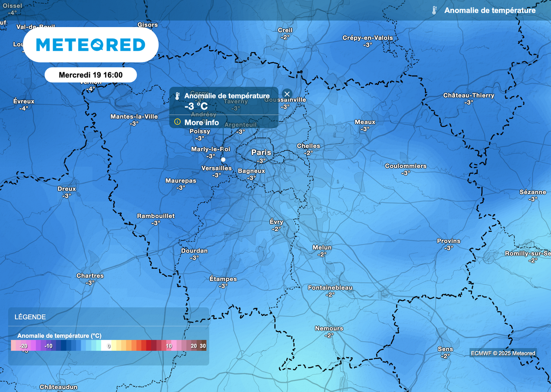Click the Fontainebleau label on the map
551x392 pixels.
331,288
